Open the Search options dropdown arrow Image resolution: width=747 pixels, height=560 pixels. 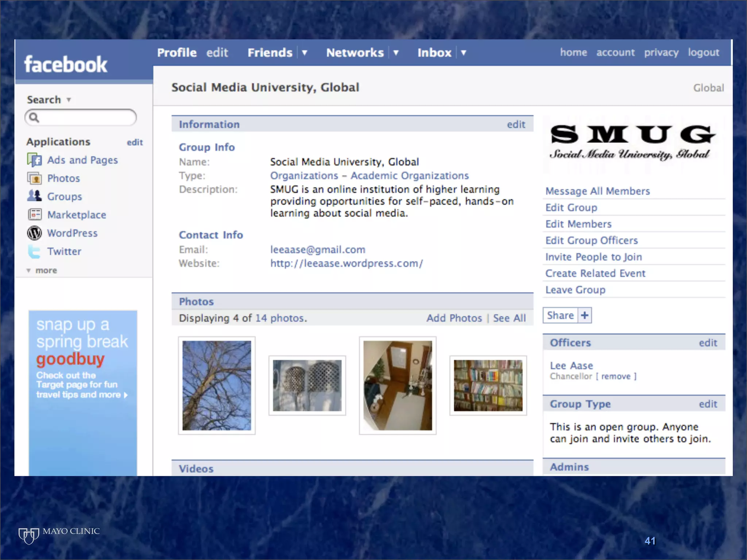[x=69, y=100]
